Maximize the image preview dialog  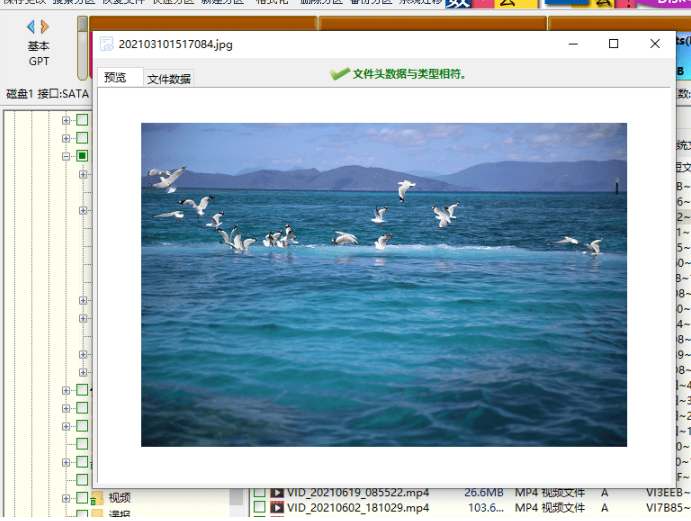613,44
